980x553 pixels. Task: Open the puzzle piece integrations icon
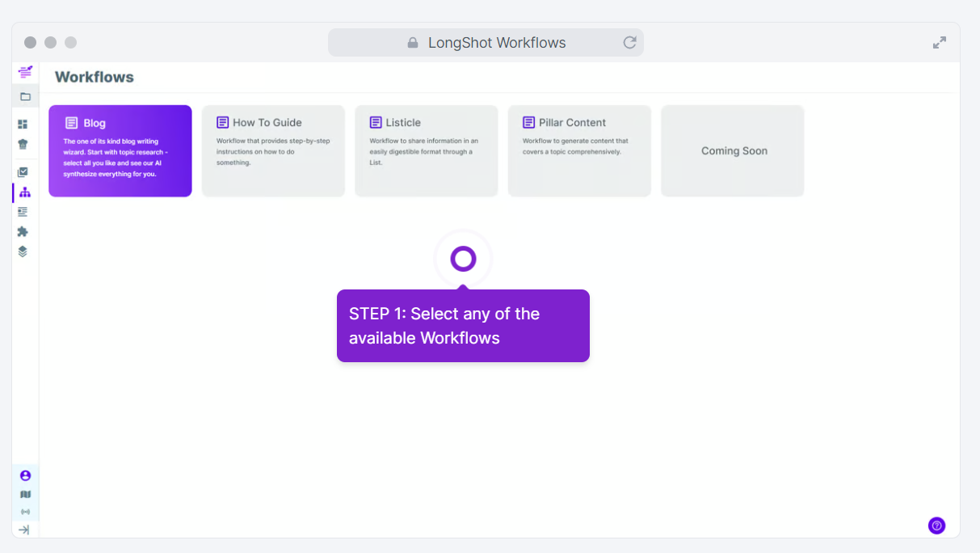23,231
